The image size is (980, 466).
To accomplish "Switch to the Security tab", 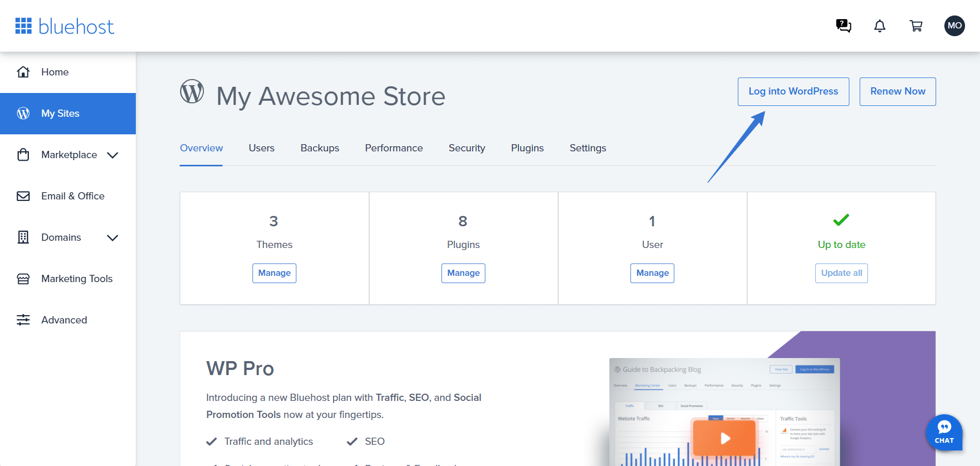I will [467, 148].
